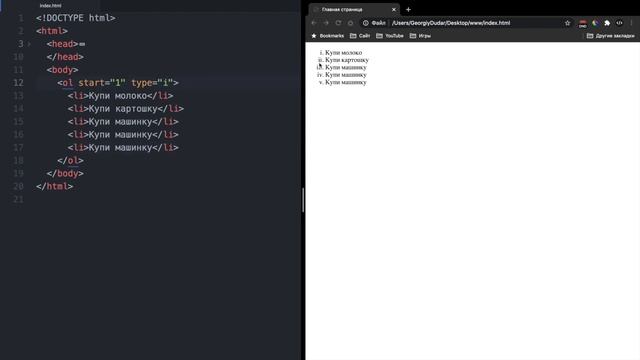
Task: Click the closing html tag line
Action: point(54,187)
